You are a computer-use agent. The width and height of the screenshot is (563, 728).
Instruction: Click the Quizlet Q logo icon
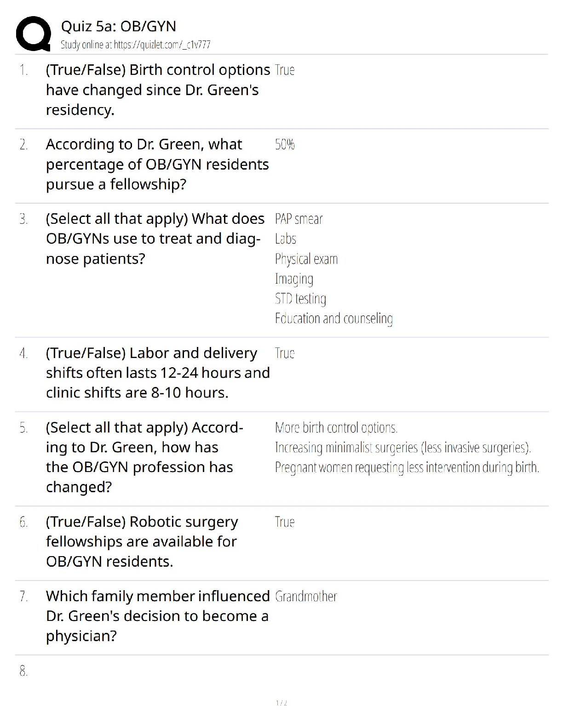pos(33,34)
